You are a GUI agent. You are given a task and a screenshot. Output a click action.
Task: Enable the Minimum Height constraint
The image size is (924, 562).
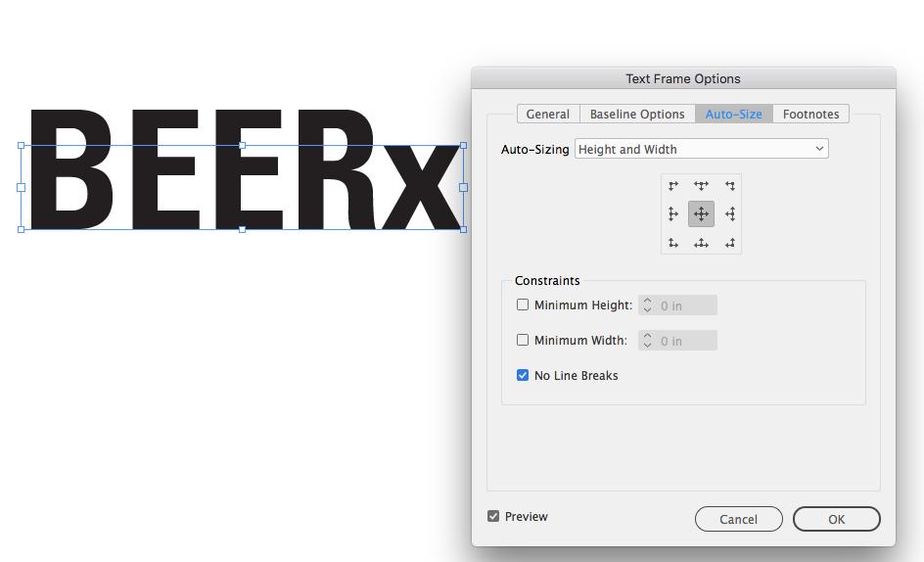pyautogui.click(x=523, y=304)
